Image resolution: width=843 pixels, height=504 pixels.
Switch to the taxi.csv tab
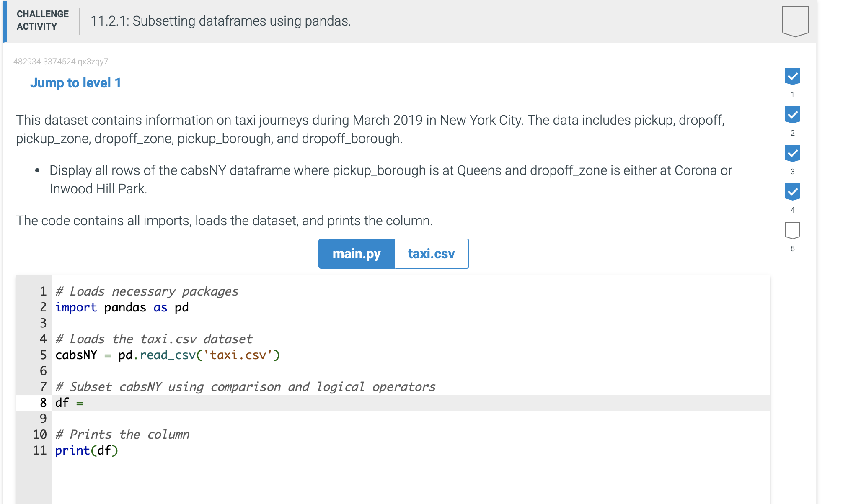tap(431, 253)
